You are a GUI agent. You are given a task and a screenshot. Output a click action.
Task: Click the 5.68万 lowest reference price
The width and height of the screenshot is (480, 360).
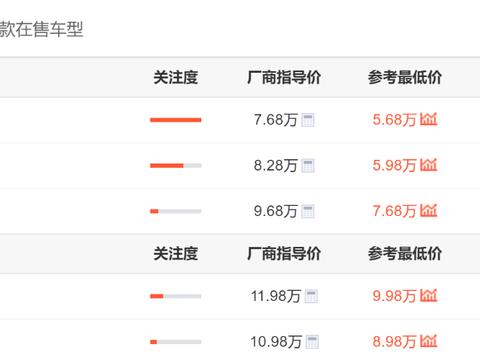pos(395,120)
